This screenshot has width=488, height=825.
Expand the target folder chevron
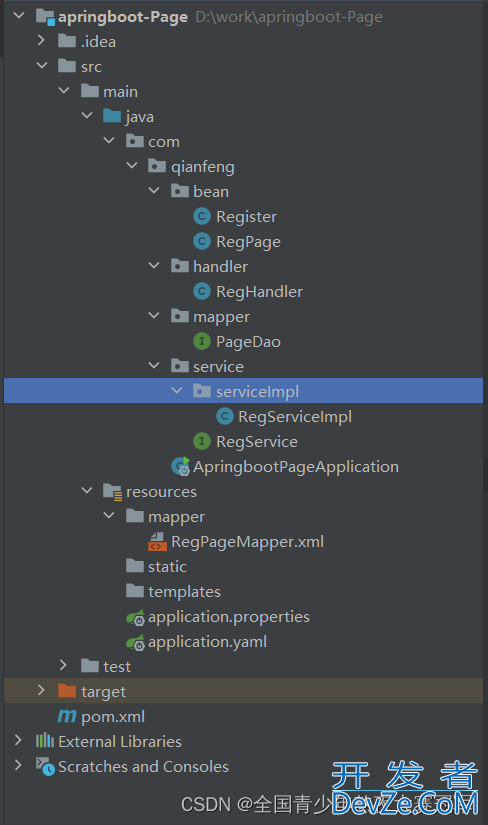coord(42,690)
